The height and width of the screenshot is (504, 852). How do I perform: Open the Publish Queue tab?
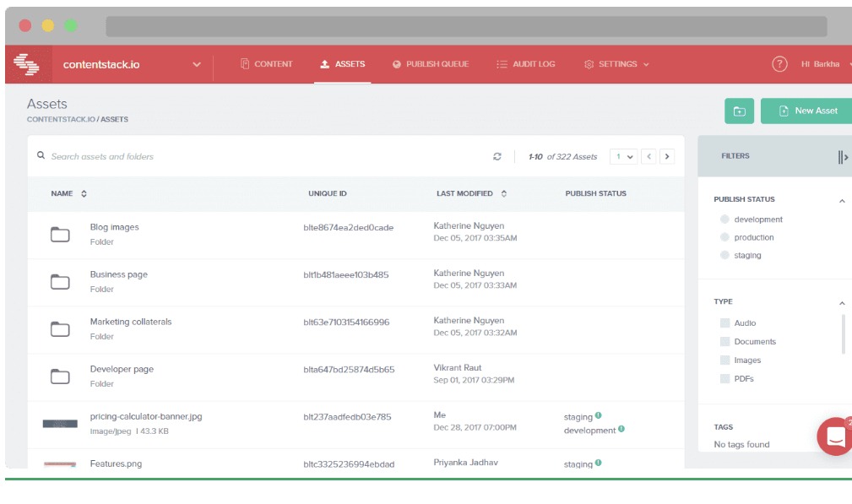(431, 64)
